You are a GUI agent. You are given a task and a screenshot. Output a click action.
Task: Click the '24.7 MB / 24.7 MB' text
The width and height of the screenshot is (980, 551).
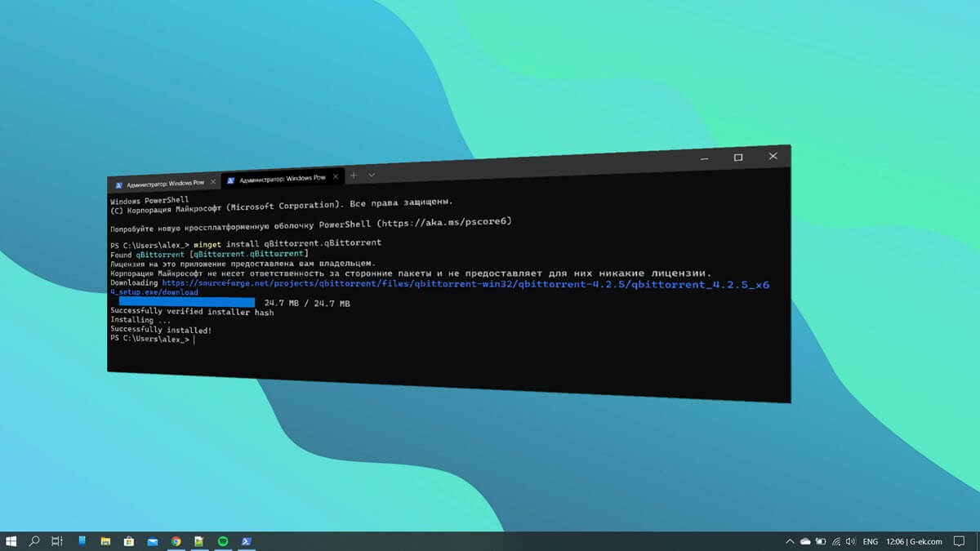point(307,304)
